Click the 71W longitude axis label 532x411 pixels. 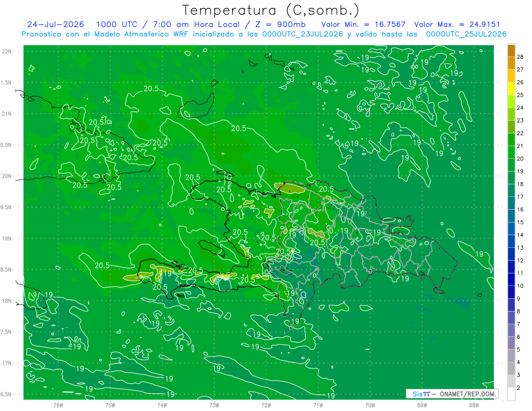pos(318,405)
